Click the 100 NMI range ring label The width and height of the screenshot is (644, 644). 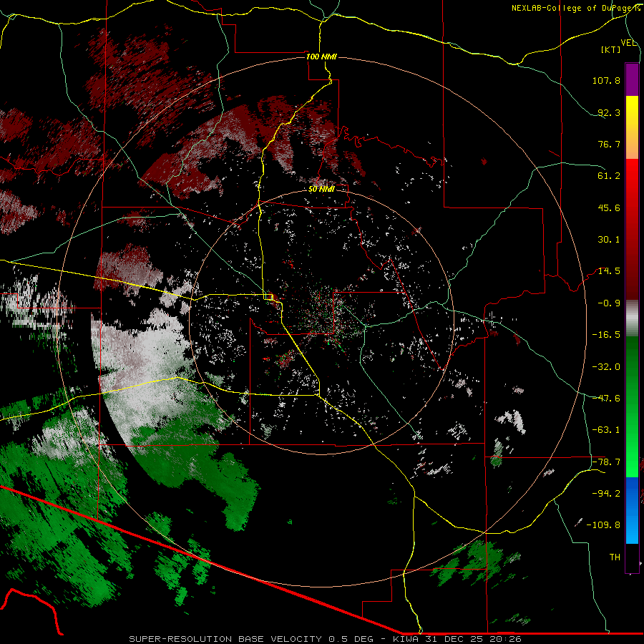coord(321,57)
